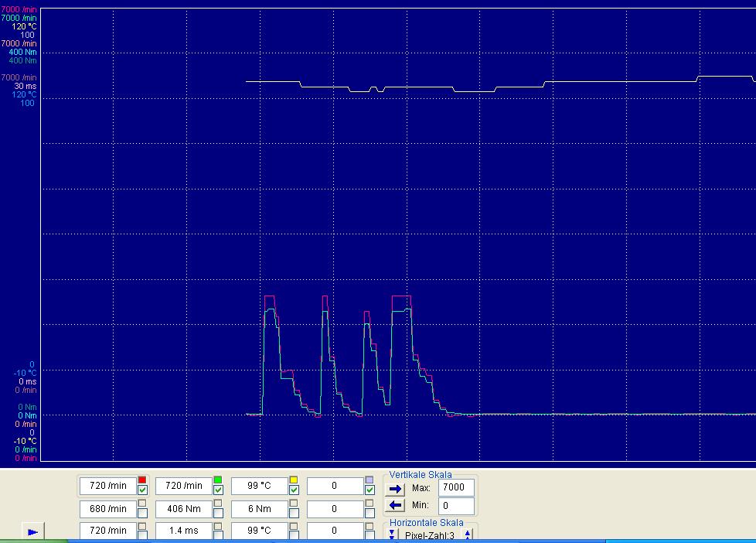Click the left Pixel-Zahl double-arrow stepper
This screenshot has width=756, height=543.
pyautogui.click(x=392, y=535)
